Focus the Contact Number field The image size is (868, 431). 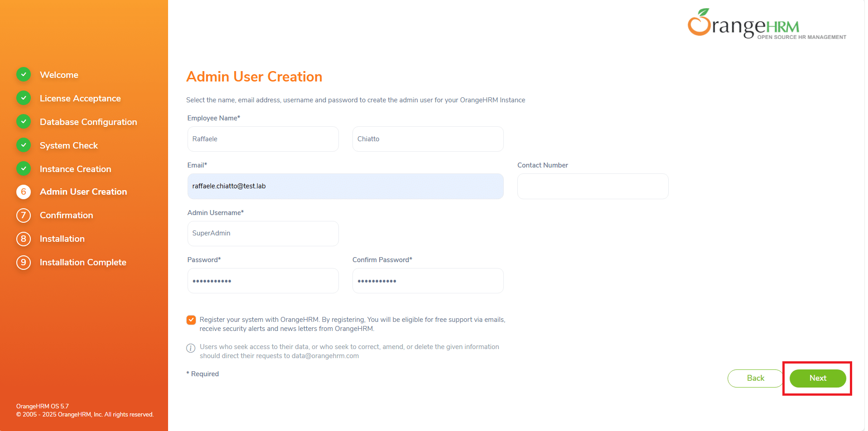(593, 187)
